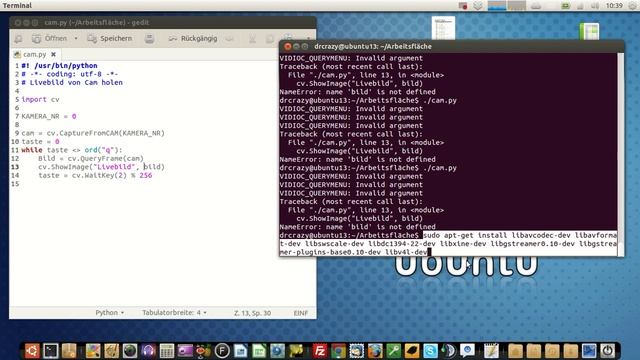Image resolution: width=640 pixels, height=360 pixels.
Task: Open the Python language dropdown in status bar
Action: 109,313
